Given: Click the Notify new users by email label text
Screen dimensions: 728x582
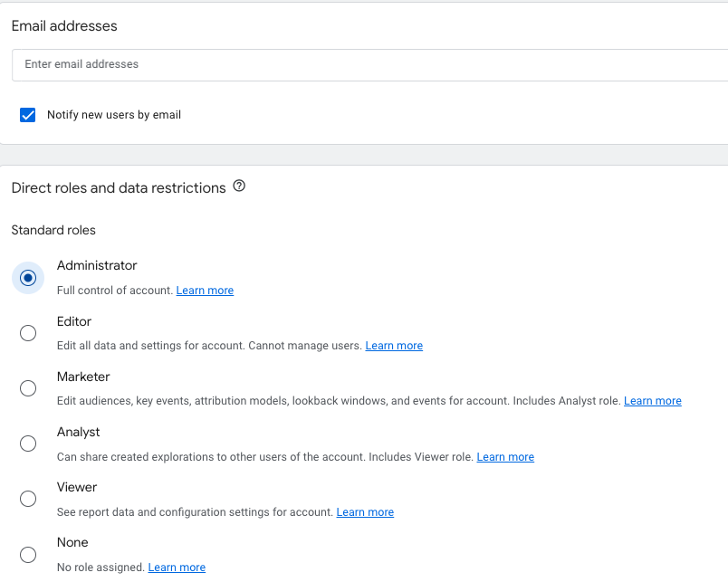Looking at the screenshot, I should click(114, 115).
